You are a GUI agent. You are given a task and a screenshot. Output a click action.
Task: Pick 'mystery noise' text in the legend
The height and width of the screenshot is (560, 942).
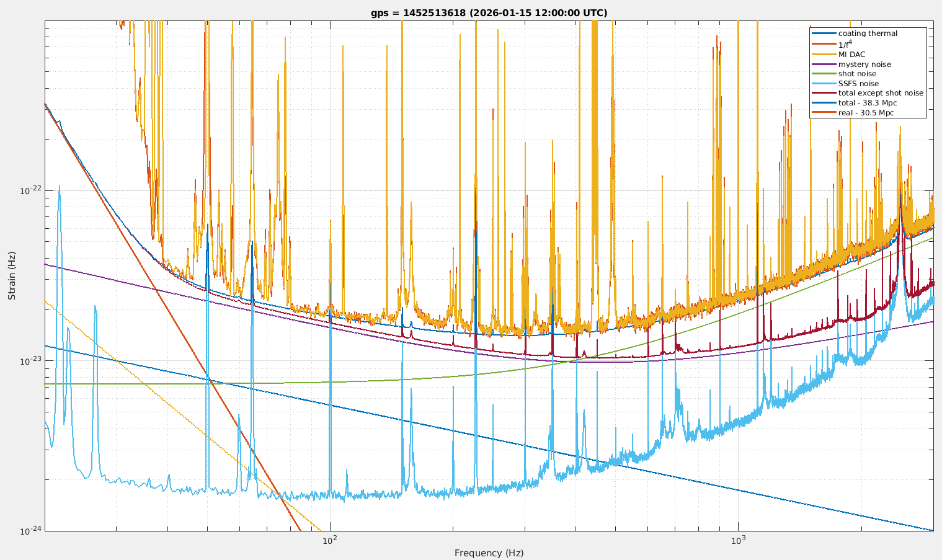864,64
